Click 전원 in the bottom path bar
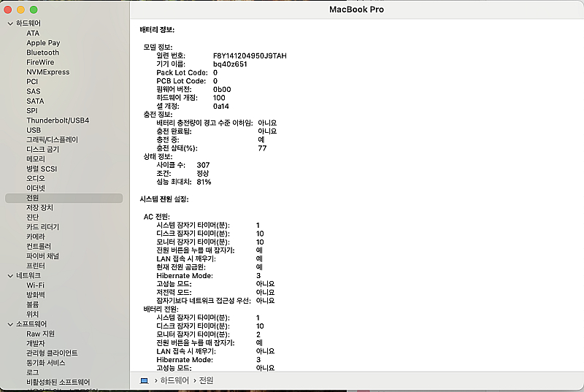This screenshot has width=584, height=392. click(x=207, y=380)
